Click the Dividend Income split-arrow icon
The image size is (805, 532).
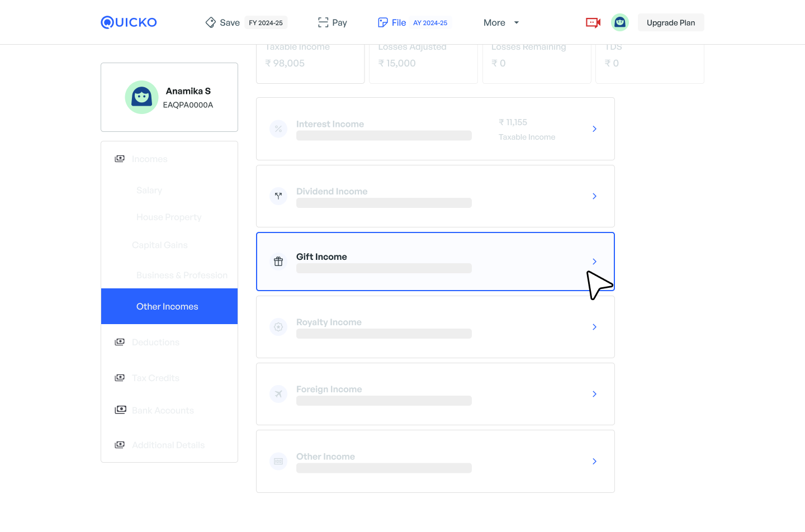278,196
